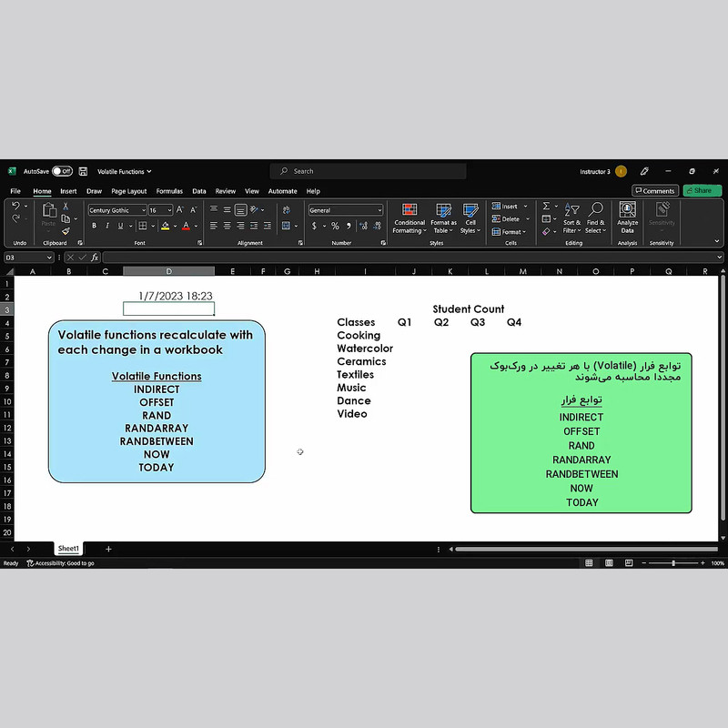Click the zoom slider in status bar

(673, 563)
